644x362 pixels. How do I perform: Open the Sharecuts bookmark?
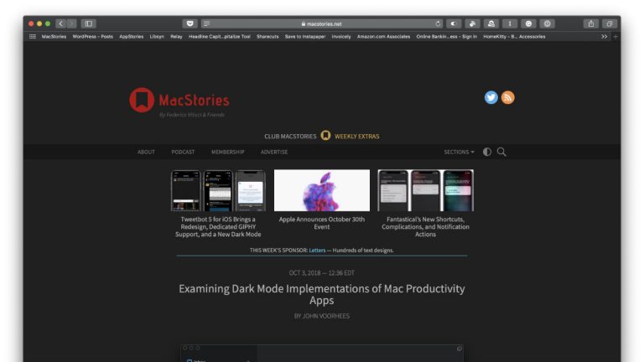(267, 37)
